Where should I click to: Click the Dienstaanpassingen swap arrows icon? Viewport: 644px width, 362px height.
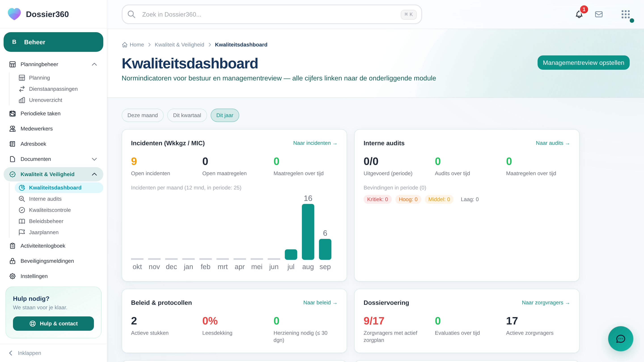point(22,89)
